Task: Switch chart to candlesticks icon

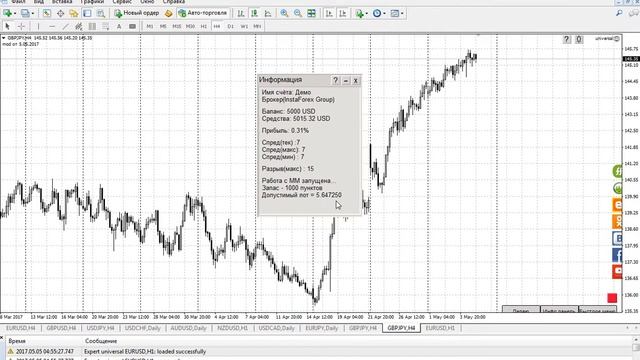Action: tap(254, 13)
